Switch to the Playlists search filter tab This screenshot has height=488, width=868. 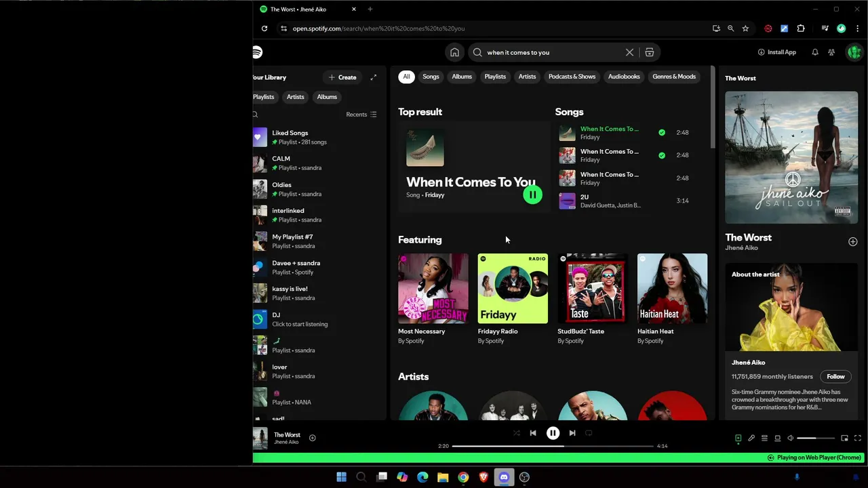(495, 77)
